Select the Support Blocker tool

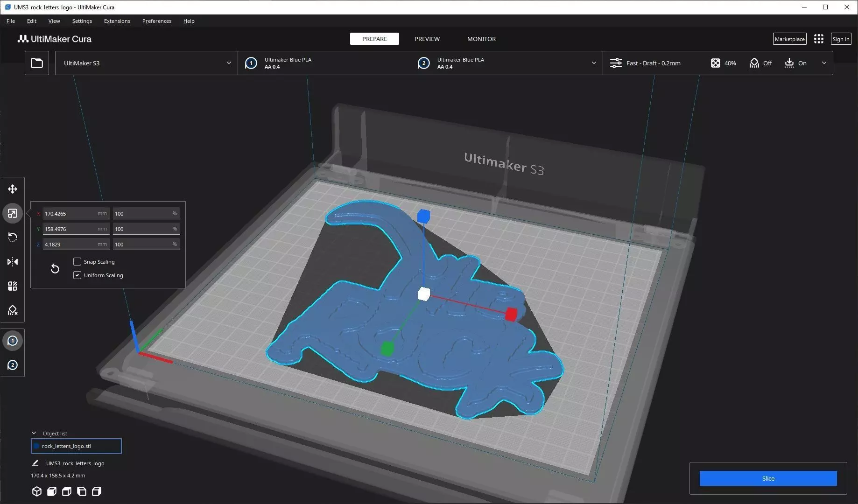click(x=13, y=310)
